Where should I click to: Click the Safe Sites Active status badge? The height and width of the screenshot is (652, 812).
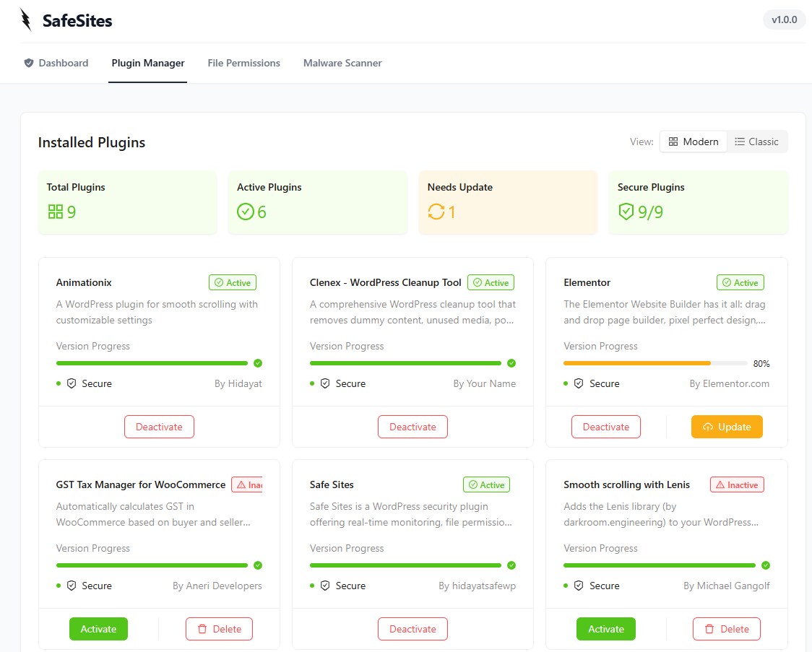[x=486, y=485]
